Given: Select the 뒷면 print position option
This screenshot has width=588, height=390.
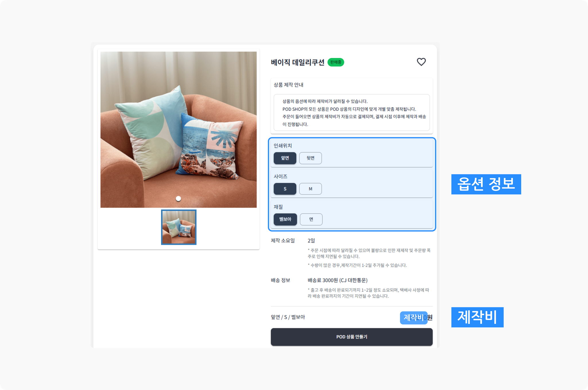Looking at the screenshot, I should click(310, 158).
